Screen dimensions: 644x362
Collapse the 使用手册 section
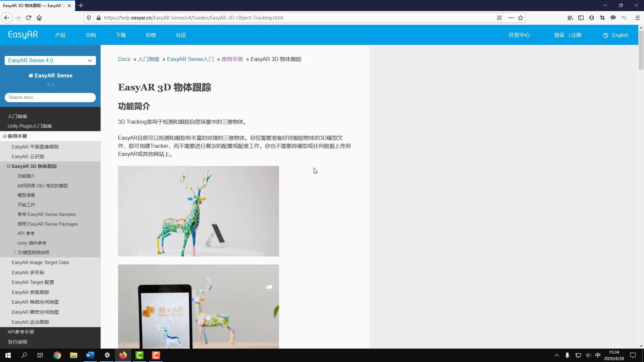pyautogui.click(x=5, y=136)
